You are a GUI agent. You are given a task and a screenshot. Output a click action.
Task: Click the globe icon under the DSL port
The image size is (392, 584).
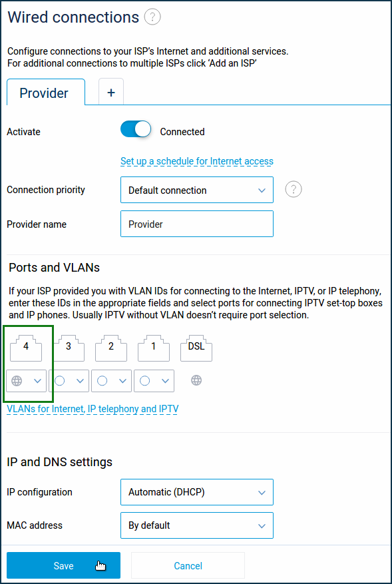pos(196,380)
